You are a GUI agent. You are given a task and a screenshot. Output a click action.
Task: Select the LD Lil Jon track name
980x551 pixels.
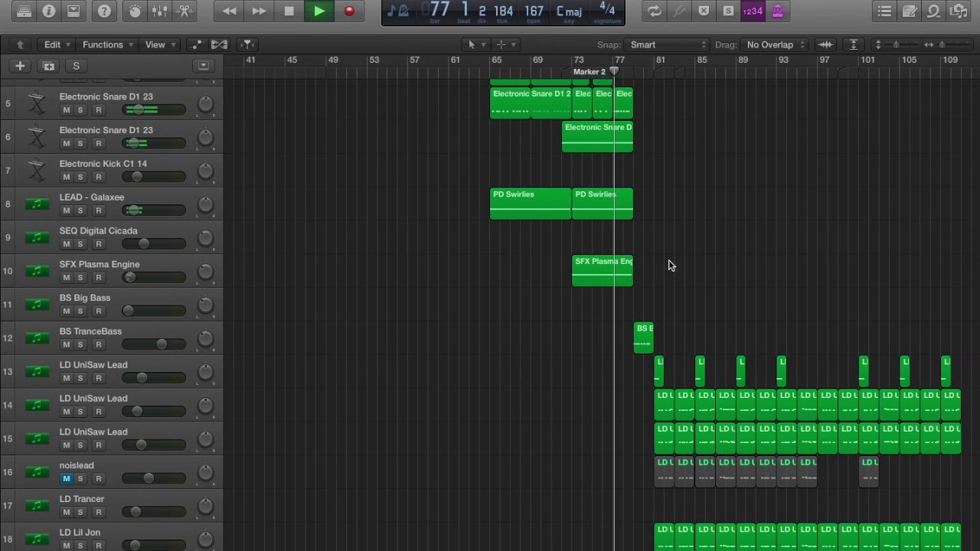80,533
